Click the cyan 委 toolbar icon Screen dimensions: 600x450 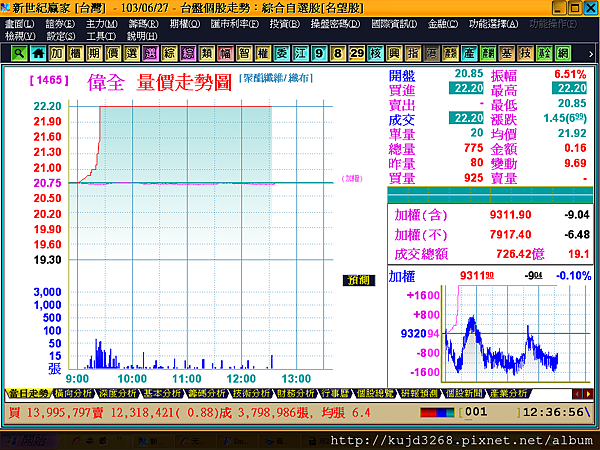(x=282, y=53)
